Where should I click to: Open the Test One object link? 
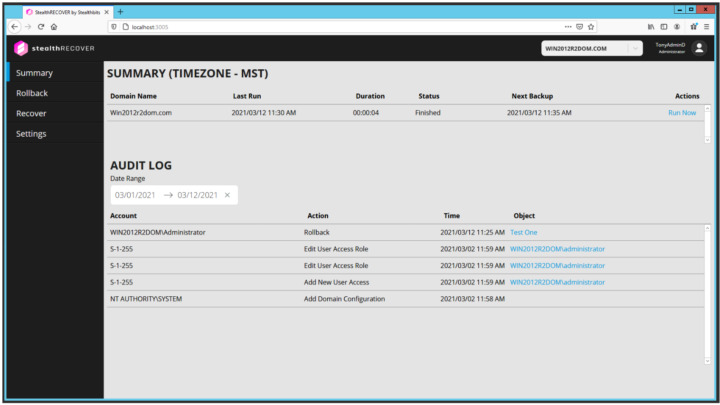click(524, 232)
